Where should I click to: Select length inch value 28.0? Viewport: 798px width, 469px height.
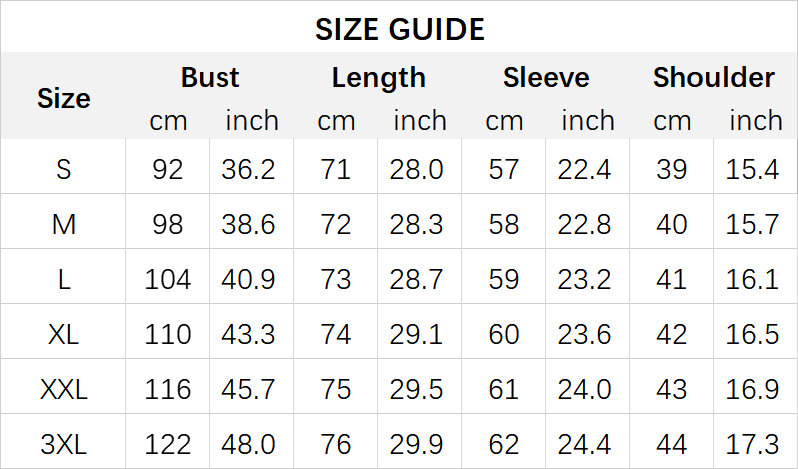(417, 169)
